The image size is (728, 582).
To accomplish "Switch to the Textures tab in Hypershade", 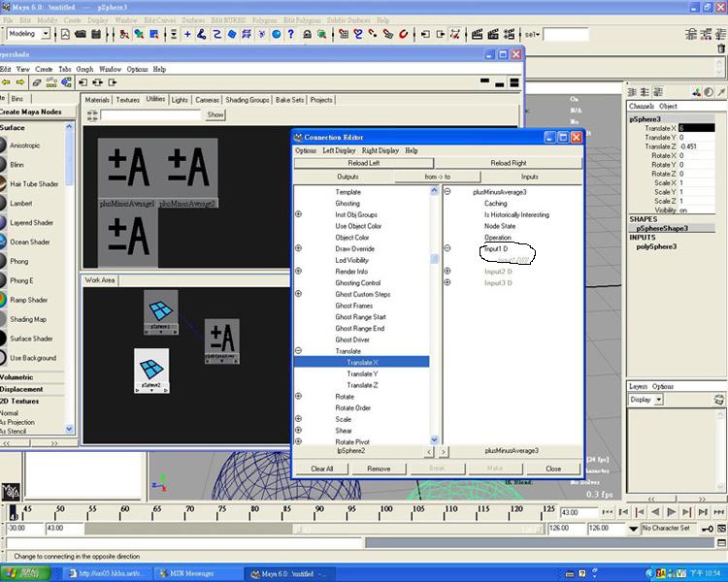I will pos(128,100).
